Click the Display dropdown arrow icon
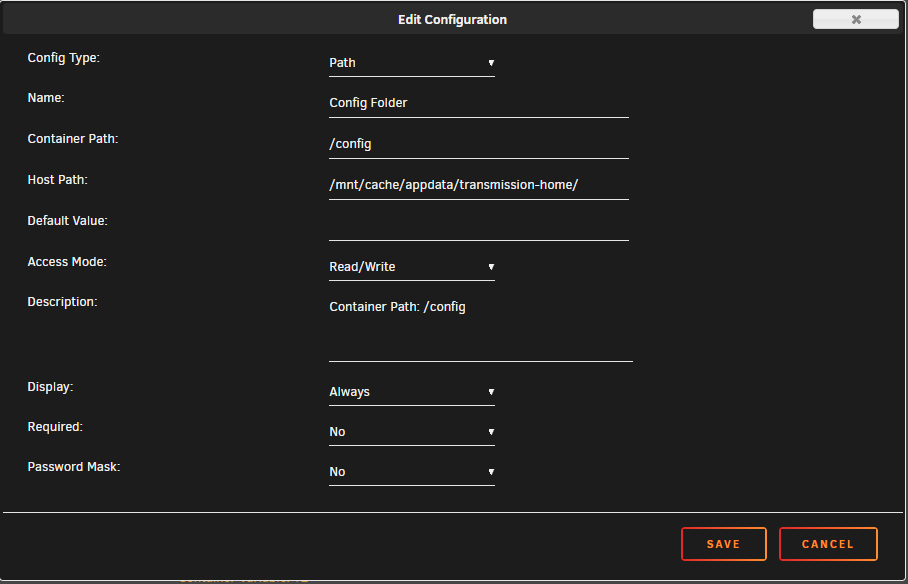Screen dimensions: 908x584 coord(491,392)
